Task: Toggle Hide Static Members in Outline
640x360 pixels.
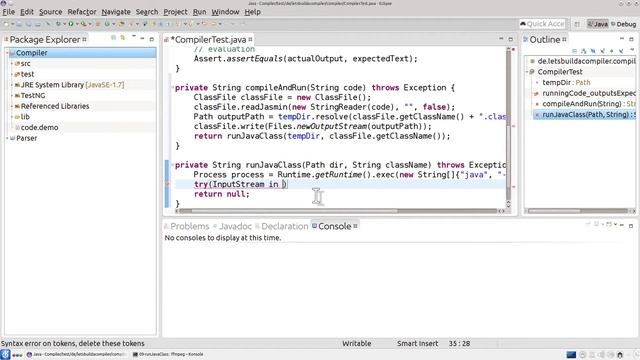Action: click(x=602, y=51)
